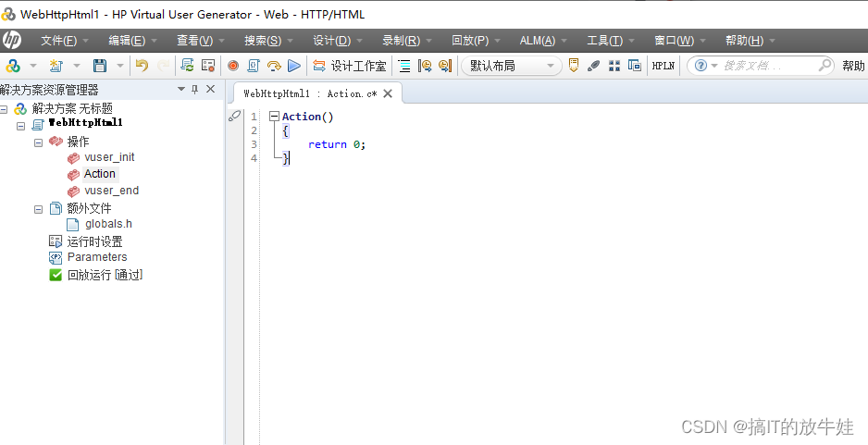868x445 pixels.
Task: Open 运行时设置 runtime settings
Action: (x=94, y=241)
